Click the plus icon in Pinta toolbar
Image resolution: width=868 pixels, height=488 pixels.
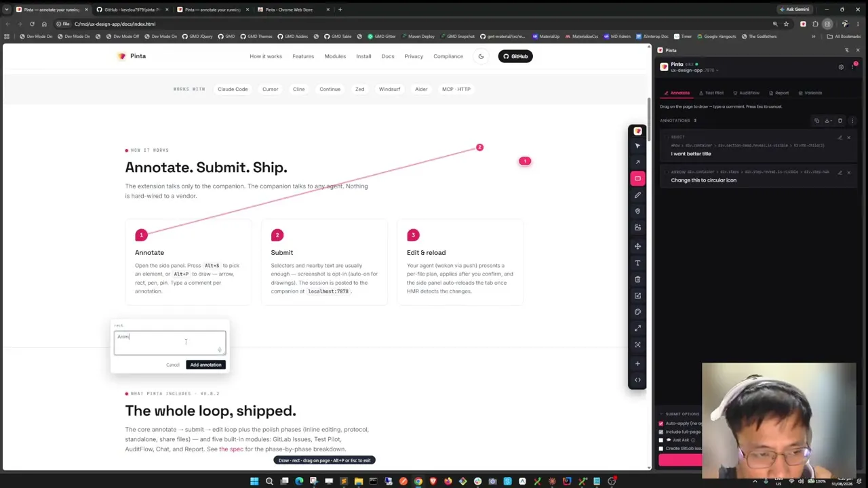[x=637, y=363]
